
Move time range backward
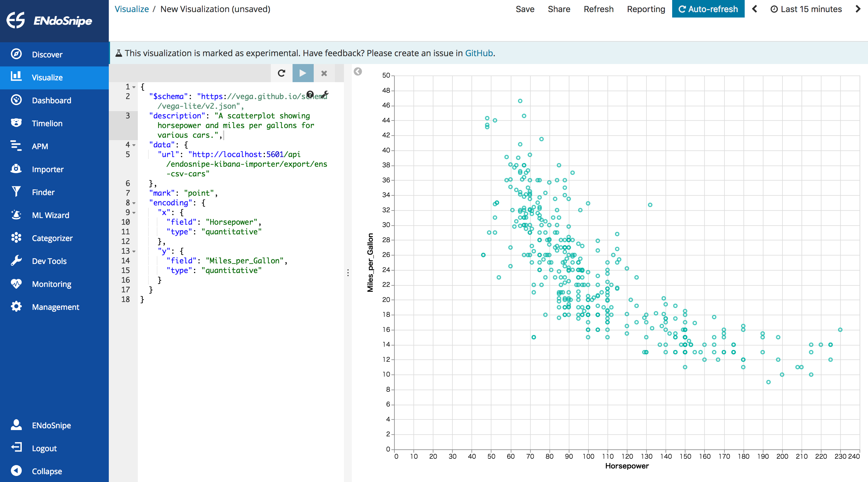[x=755, y=9]
